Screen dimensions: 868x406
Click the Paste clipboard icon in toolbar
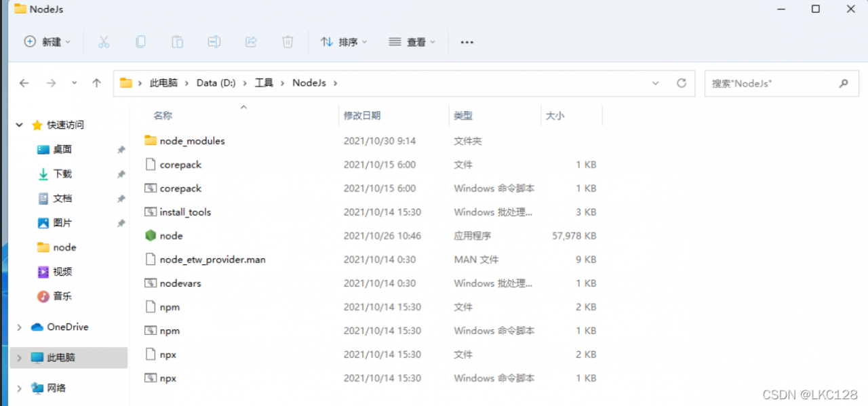[x=177, y=42]
